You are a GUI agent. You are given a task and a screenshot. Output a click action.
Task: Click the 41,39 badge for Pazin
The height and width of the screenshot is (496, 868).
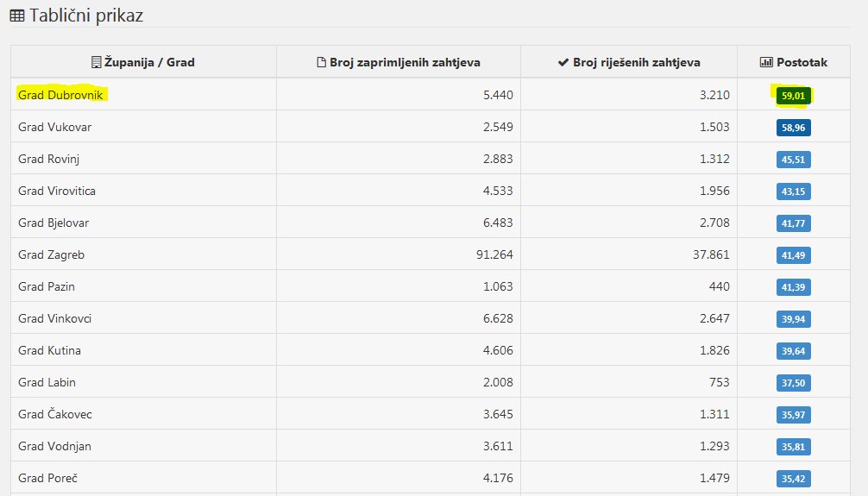[793, 287]
